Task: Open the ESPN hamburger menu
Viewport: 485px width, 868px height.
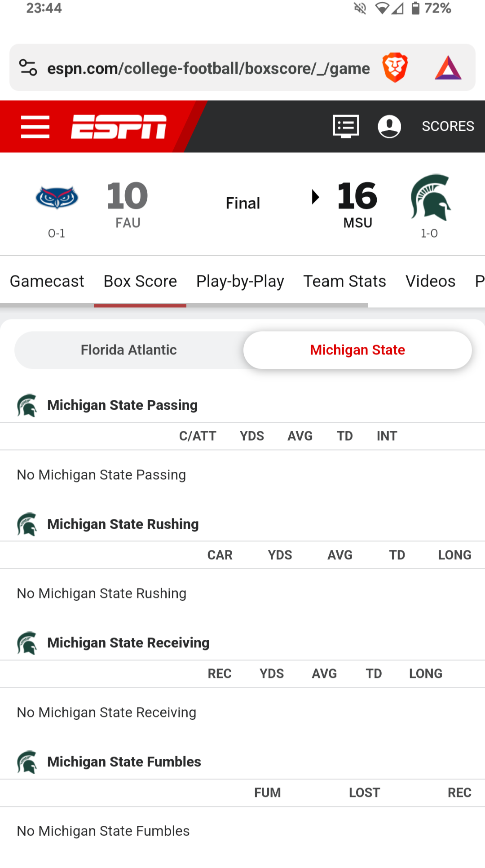Action: coord(35,127)
